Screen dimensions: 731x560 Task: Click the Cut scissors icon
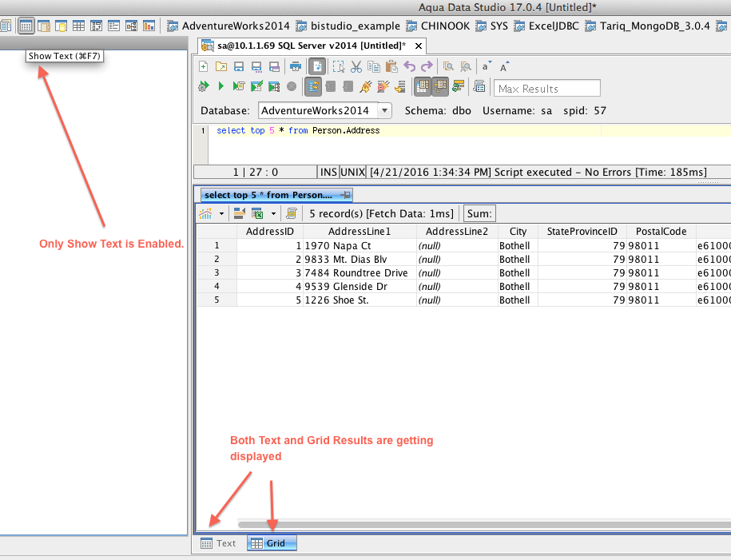(356, 66)
